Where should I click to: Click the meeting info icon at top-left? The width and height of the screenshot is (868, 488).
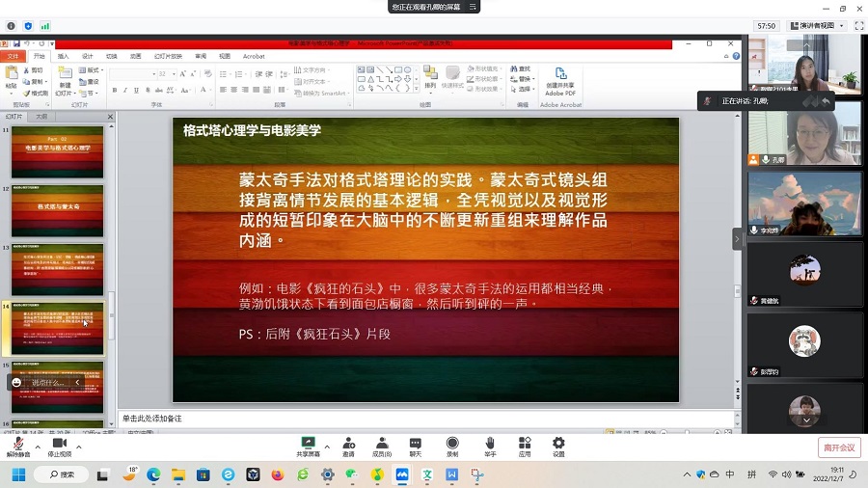pyautogui.click(x=12, y=26)
